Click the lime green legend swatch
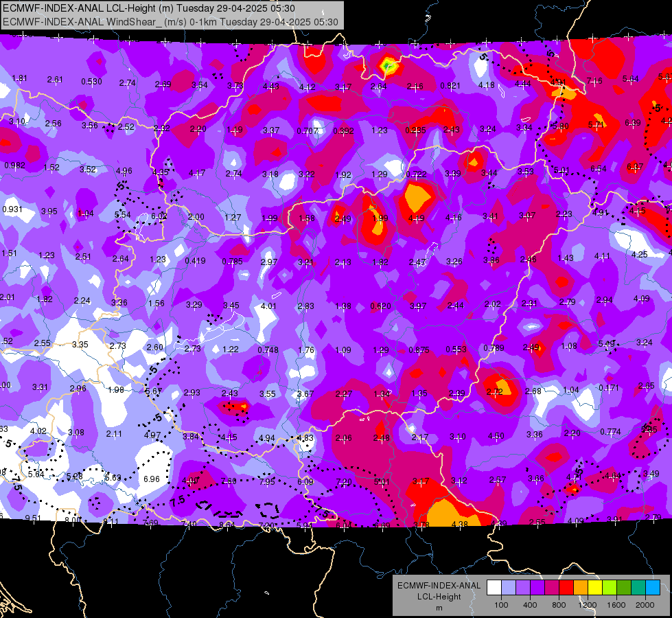This screenshot has height=618, width=672. (x=610, y=587)
